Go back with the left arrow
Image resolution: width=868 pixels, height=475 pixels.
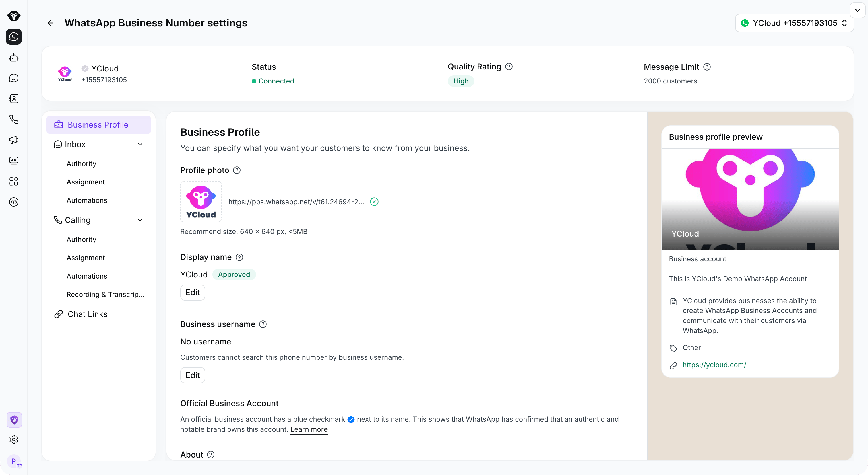(51, 23)
